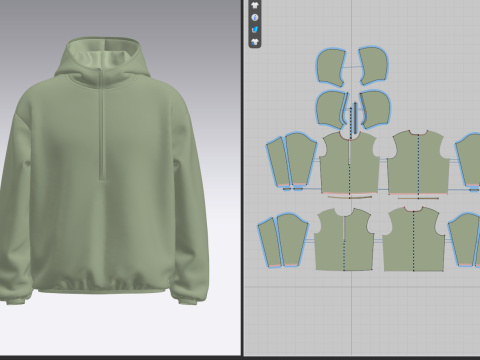Click the front zipper on the 3D hoodie

[103, 125]
